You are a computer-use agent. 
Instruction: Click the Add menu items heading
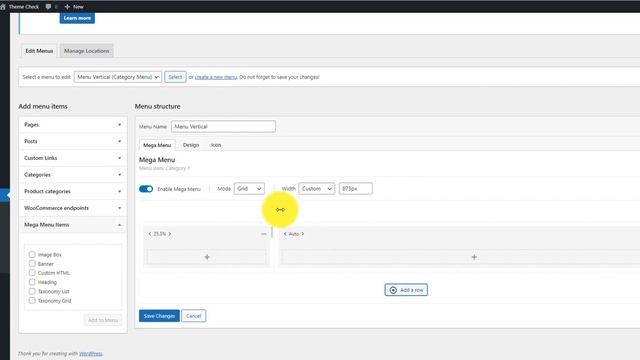point(43,106)
